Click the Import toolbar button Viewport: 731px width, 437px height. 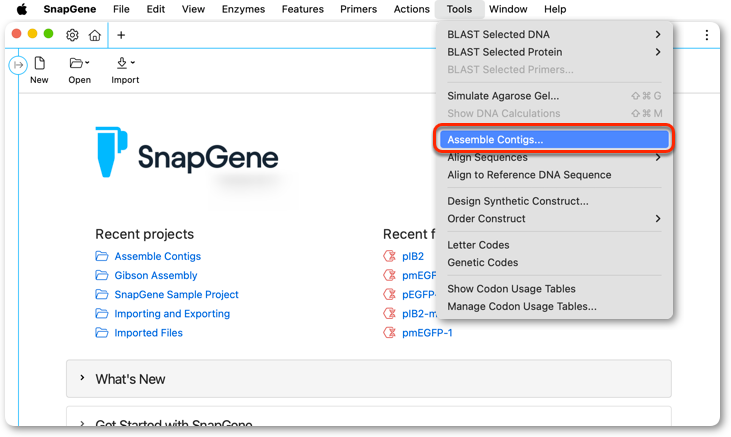click(125, 70)
